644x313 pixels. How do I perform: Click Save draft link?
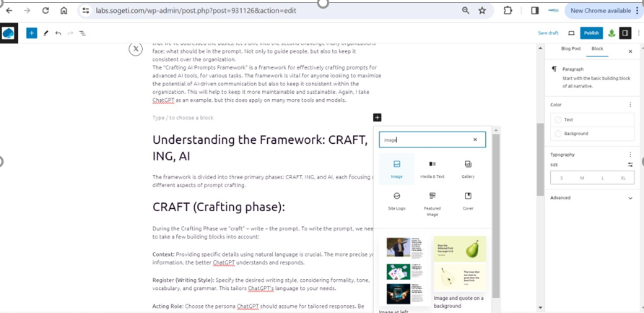tap(548, 33)
